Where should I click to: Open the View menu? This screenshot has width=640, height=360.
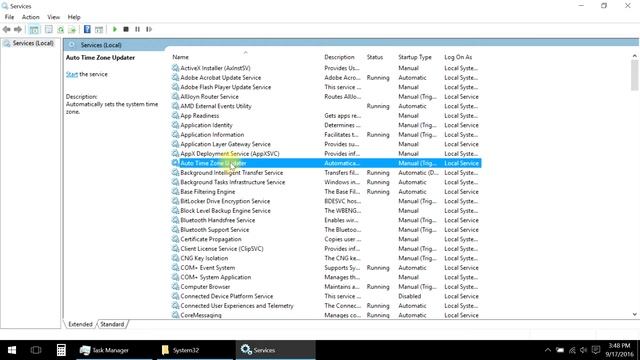pos(53,17)
